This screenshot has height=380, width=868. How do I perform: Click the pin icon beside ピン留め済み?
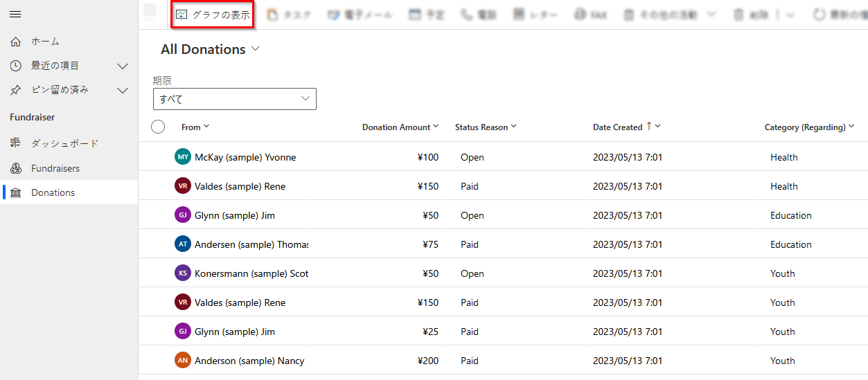point(15,90)
